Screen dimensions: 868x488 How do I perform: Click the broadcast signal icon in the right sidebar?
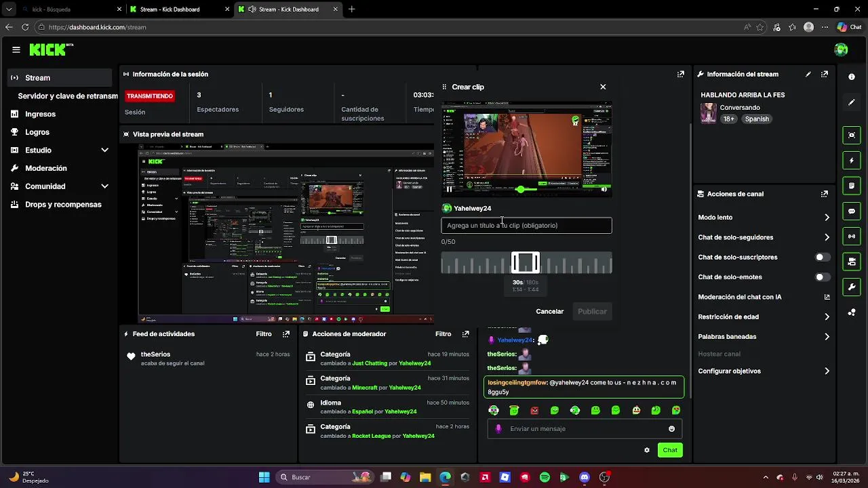[x=852, y=237]
